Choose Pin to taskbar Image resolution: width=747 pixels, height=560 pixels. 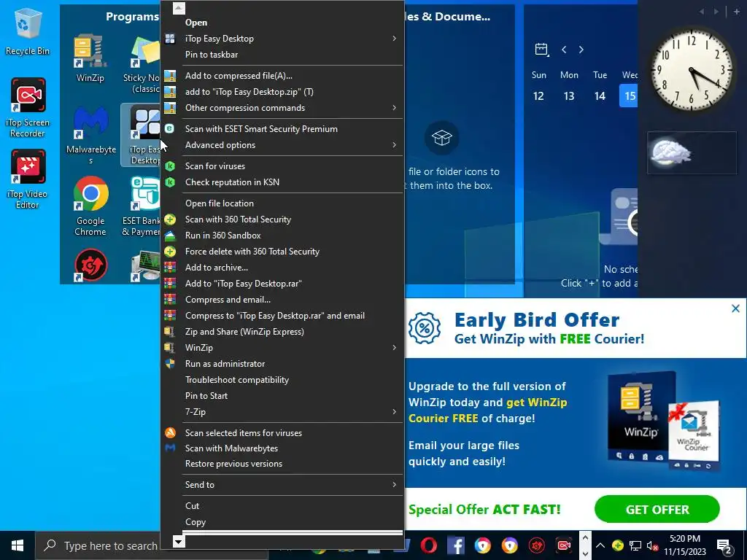click(x=282, y=55)
